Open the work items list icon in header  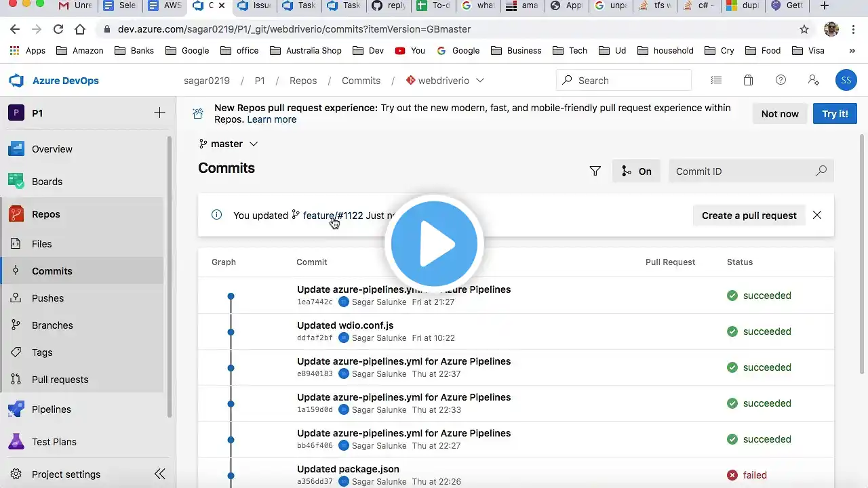point(716,80)
